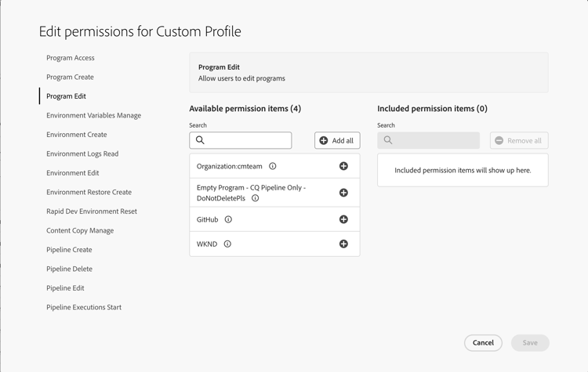Click the plus icon beside GitHub
The height and width of the screenshot is (372, 588).
[x=343, y=219]
